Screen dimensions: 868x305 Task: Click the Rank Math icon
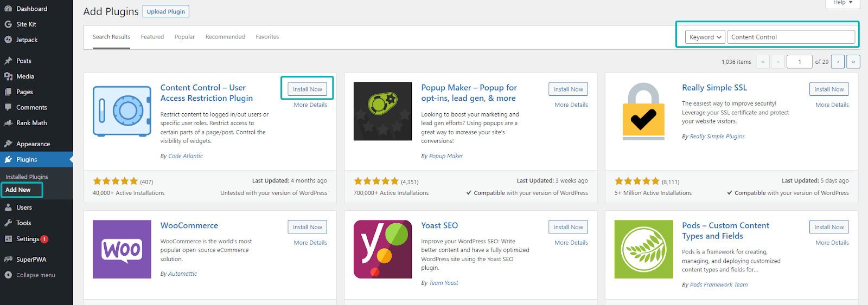coord(8,123)
